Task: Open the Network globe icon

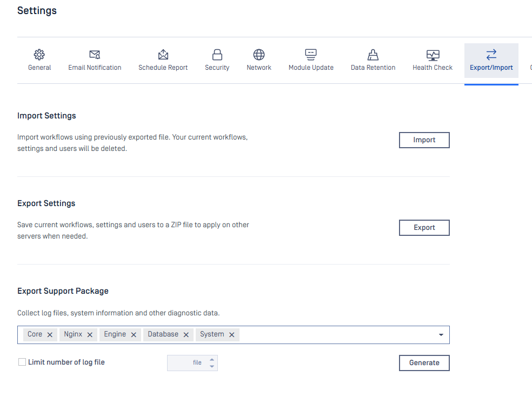Action: click(x=259, y=55)
